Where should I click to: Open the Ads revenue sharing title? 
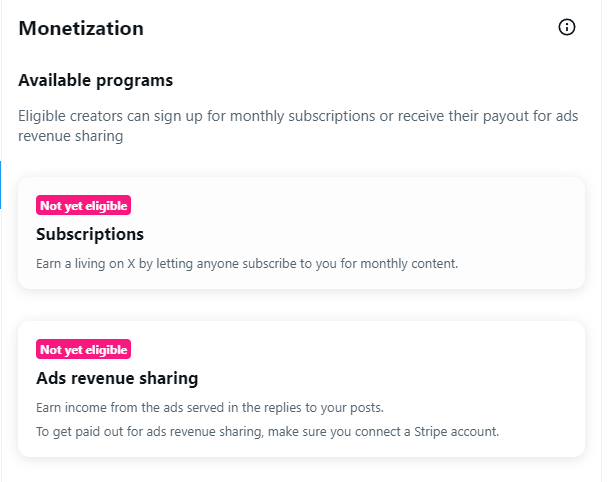tap(117, 378)
